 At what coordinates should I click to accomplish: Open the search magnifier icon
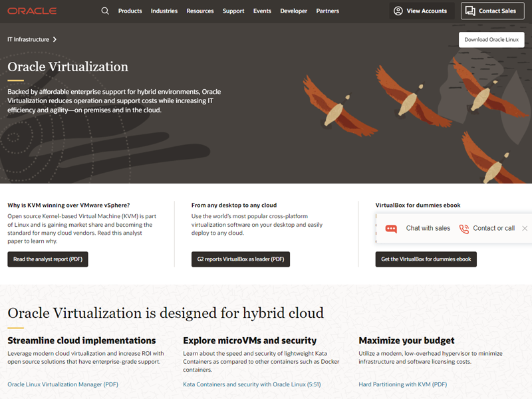pyautogui.click(x=105, y=11)
